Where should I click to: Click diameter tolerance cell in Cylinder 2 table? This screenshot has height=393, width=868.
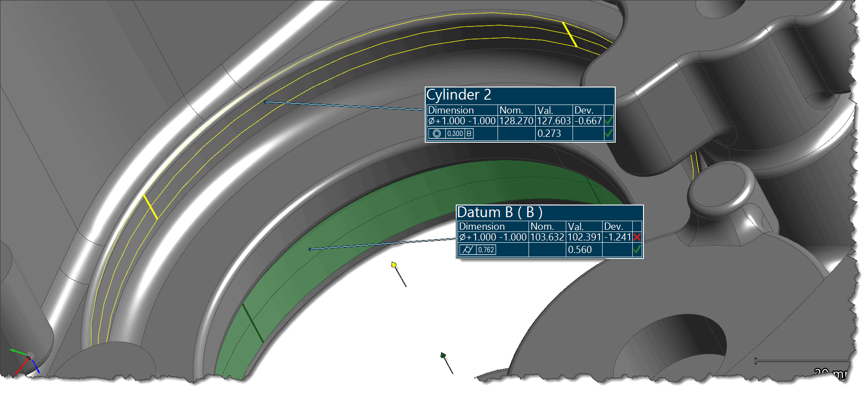462,121
